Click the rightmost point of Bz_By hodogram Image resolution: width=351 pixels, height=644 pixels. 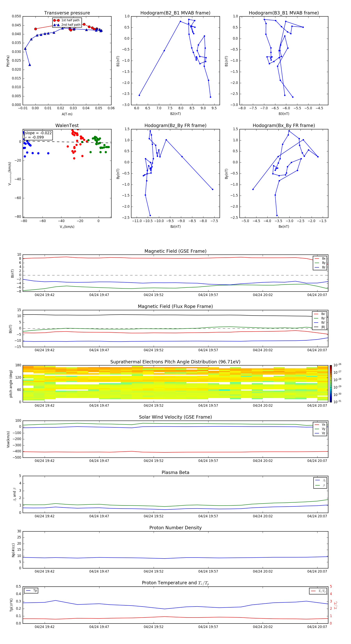point(213,189)
